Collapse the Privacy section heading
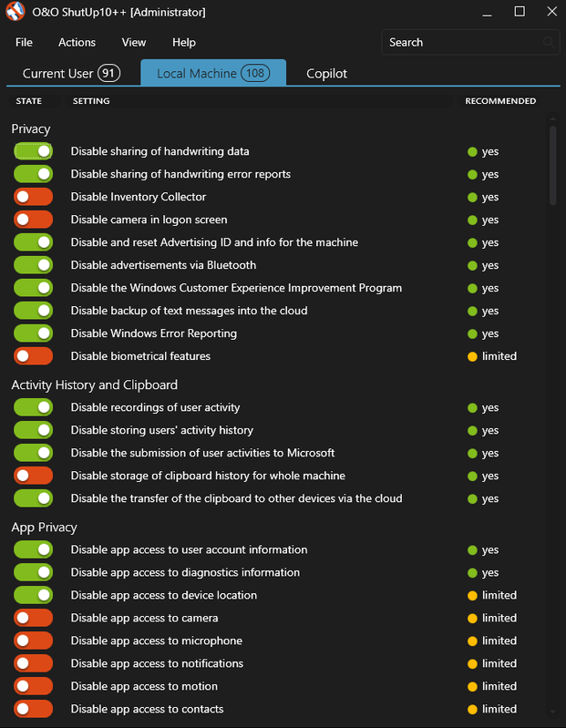Image resolution: width=566 pixels, height=728 pixels. (31, 128)
